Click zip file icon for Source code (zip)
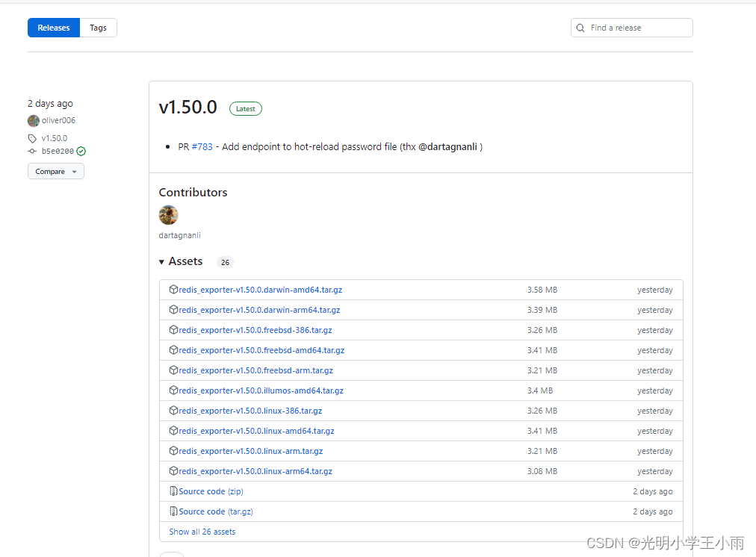Image resolution: width=756 pixels, height=557 pixels. 173,491
